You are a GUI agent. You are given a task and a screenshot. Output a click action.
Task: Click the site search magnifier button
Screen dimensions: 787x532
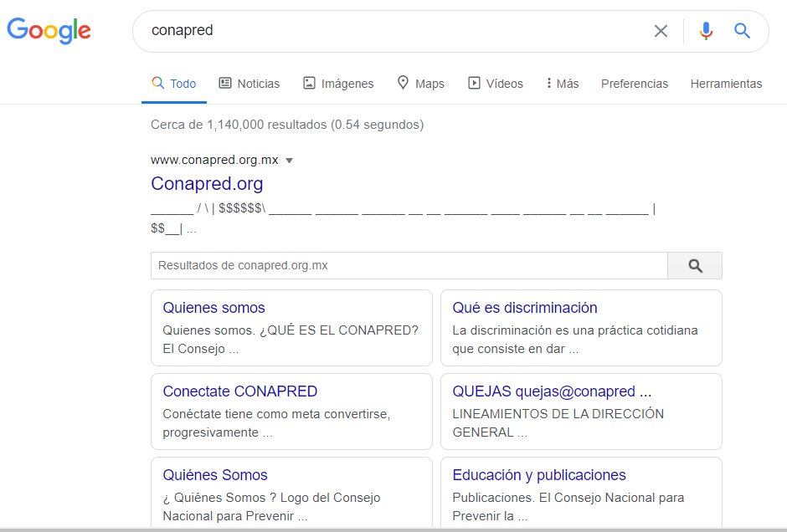pyautogui.click(x=694, y=266)
